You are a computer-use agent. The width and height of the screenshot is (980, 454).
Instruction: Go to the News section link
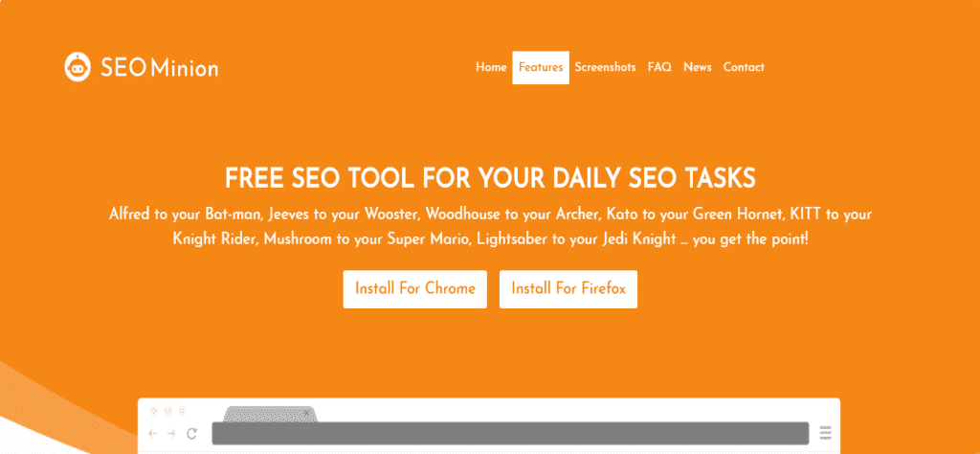698,68
